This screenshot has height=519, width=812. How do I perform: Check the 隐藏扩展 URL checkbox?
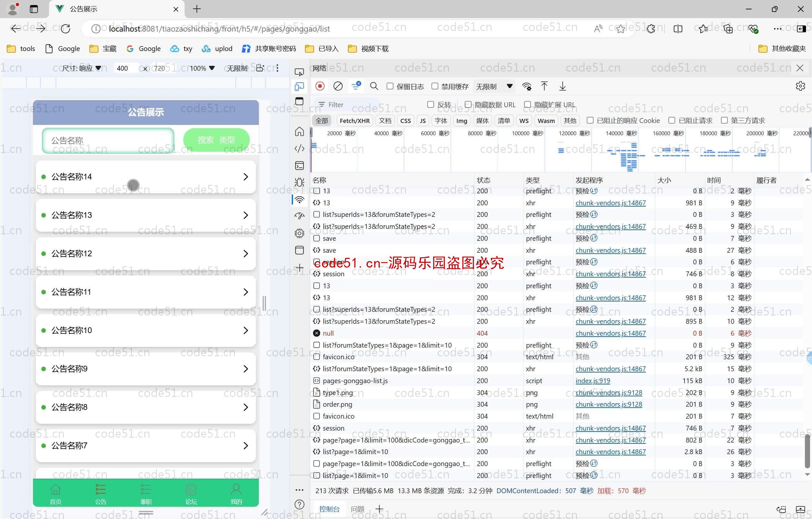coord(527,105)
